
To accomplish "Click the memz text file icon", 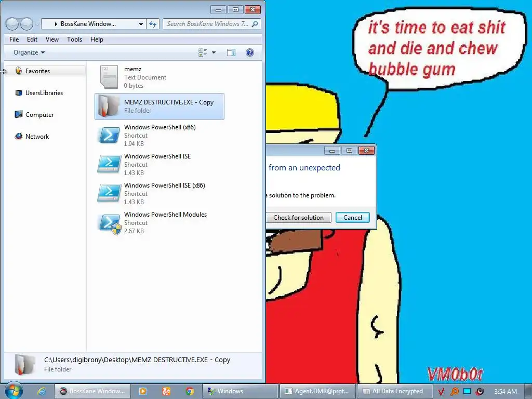I will tap(109, 77).
